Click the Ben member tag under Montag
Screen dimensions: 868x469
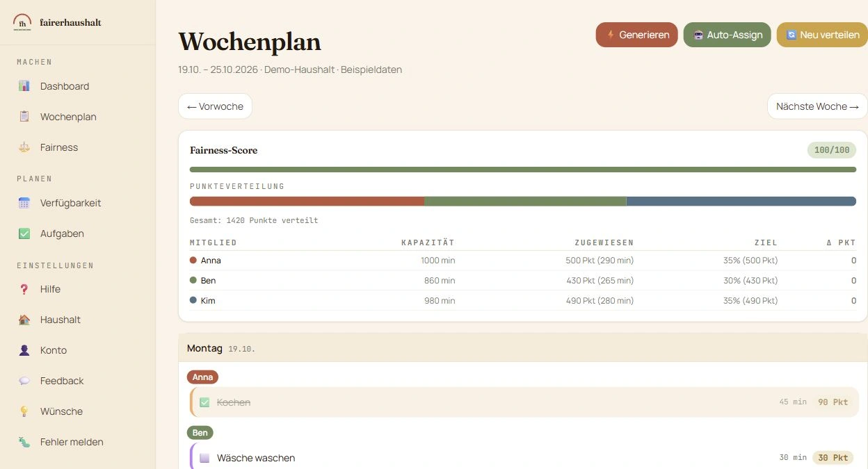pyautogui.click(x=200, y=433)
